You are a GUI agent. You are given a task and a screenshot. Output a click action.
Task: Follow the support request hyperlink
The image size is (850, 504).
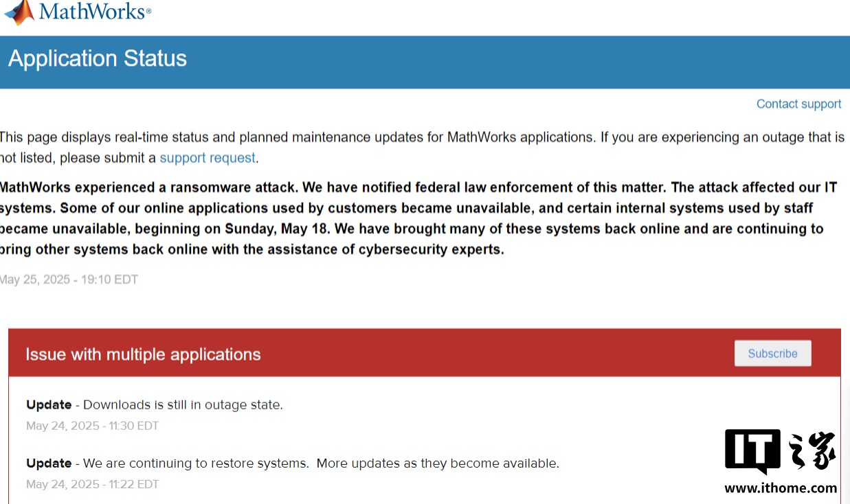click(x=208, y=158)
